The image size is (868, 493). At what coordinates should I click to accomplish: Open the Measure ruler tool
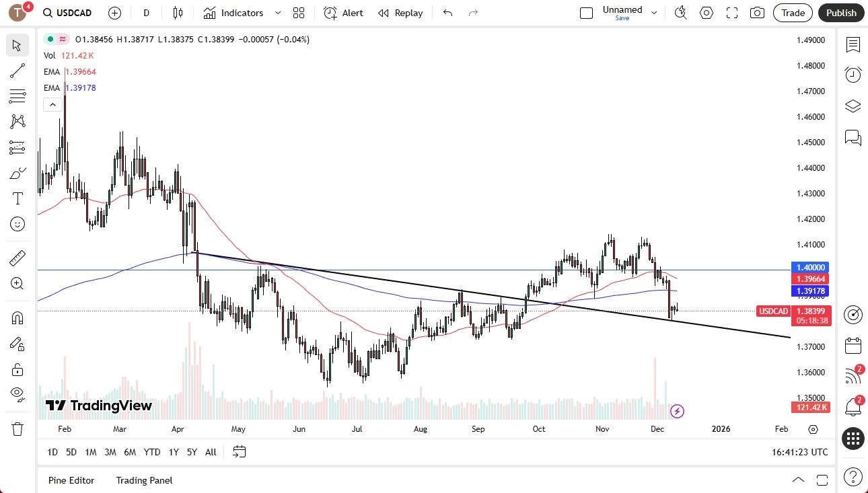click(17, 258)
